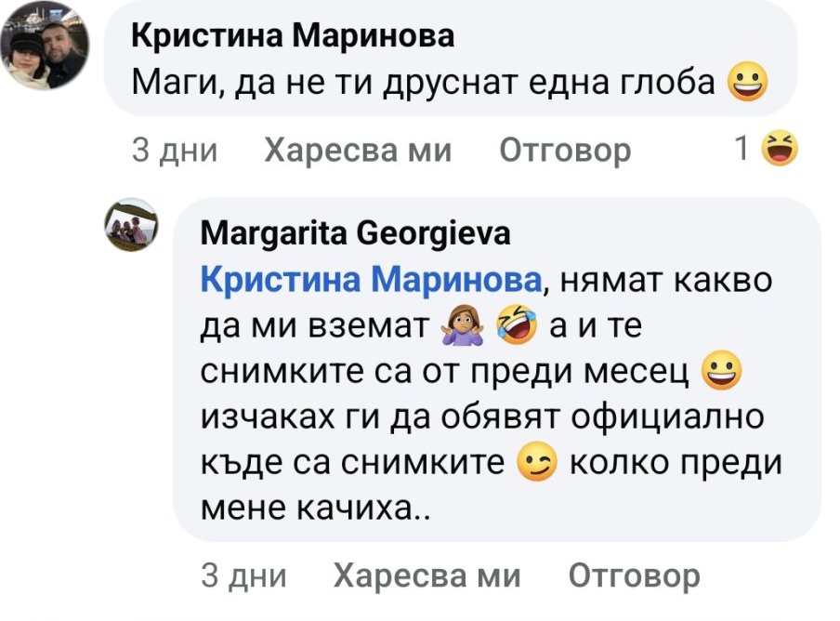Image resolution: width=840 pixels, height=621 pixels.
Task: Like Кристина Маринова's comment with 'Харесва ми'
Action: (x=359, y=149)
